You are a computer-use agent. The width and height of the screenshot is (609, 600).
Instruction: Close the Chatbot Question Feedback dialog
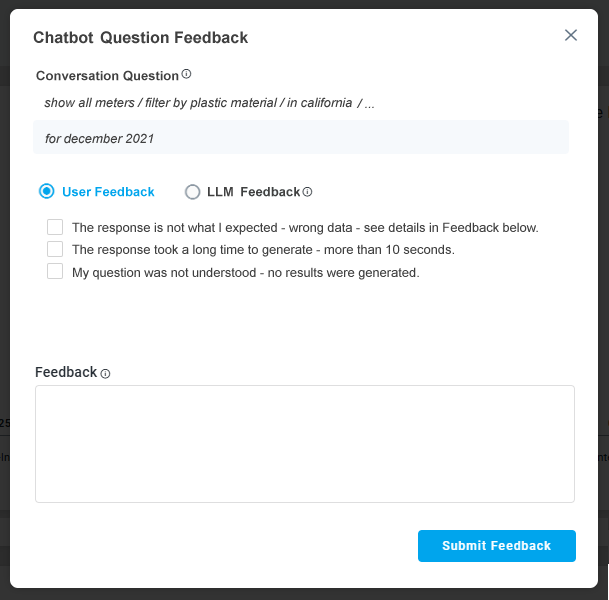tap(571, 35)
